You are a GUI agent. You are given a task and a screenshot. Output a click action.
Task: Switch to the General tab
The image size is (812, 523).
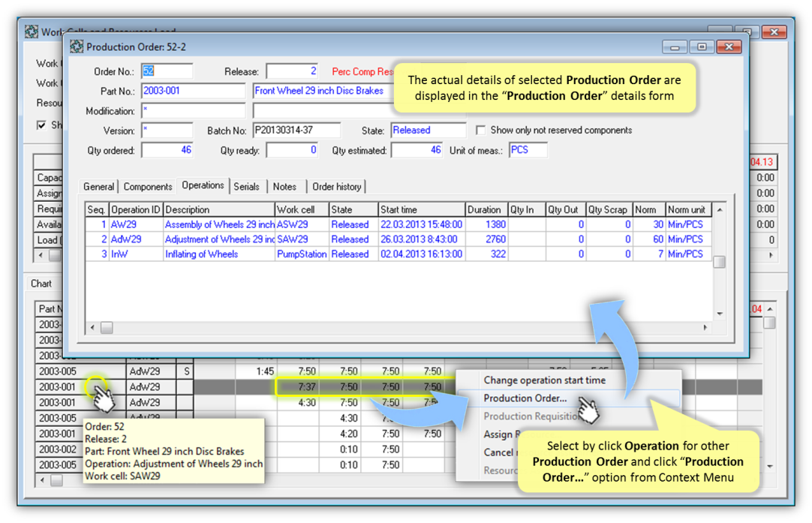[x=98, y=186]
